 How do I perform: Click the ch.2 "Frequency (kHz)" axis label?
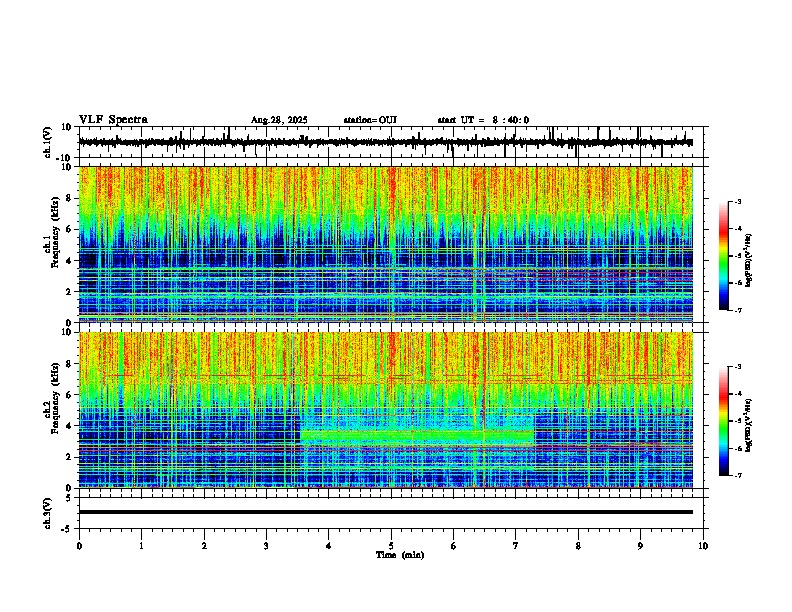point(55,398)
